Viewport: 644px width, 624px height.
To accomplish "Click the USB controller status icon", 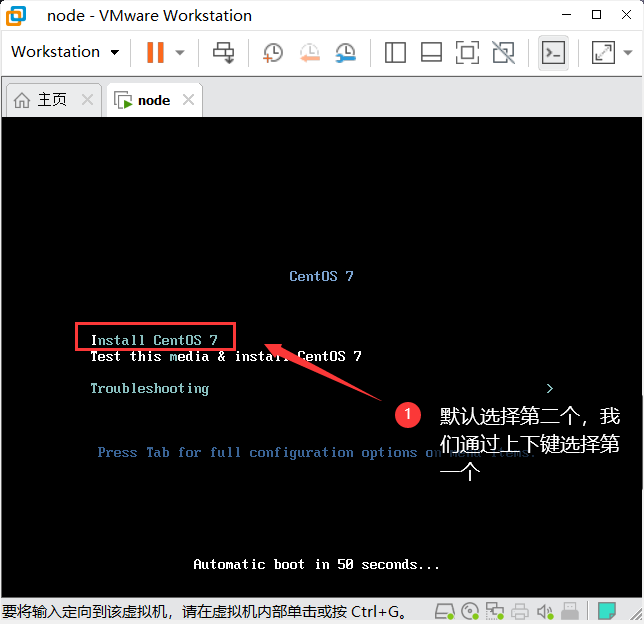I will (570, 611).
